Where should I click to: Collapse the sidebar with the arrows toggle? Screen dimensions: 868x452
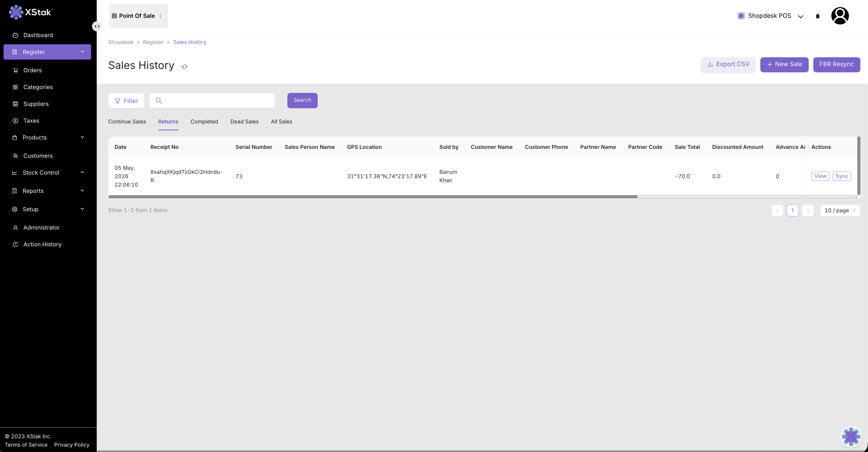[97, 26]
